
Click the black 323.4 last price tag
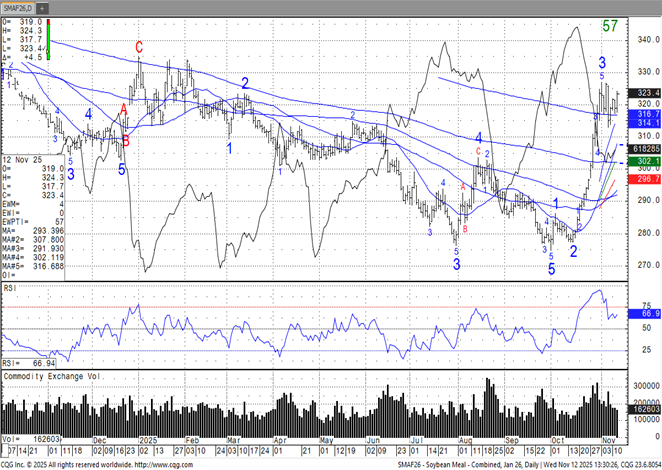click(645, 92)
